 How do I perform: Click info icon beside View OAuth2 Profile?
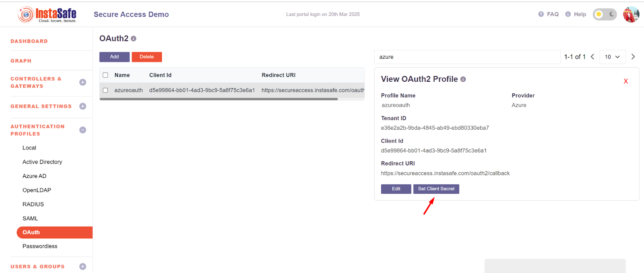[x=463, y=79]
